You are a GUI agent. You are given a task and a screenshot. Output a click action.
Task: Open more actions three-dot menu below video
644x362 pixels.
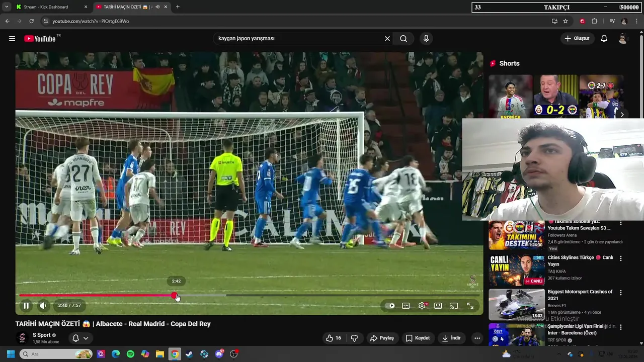[x=477, y=338]
